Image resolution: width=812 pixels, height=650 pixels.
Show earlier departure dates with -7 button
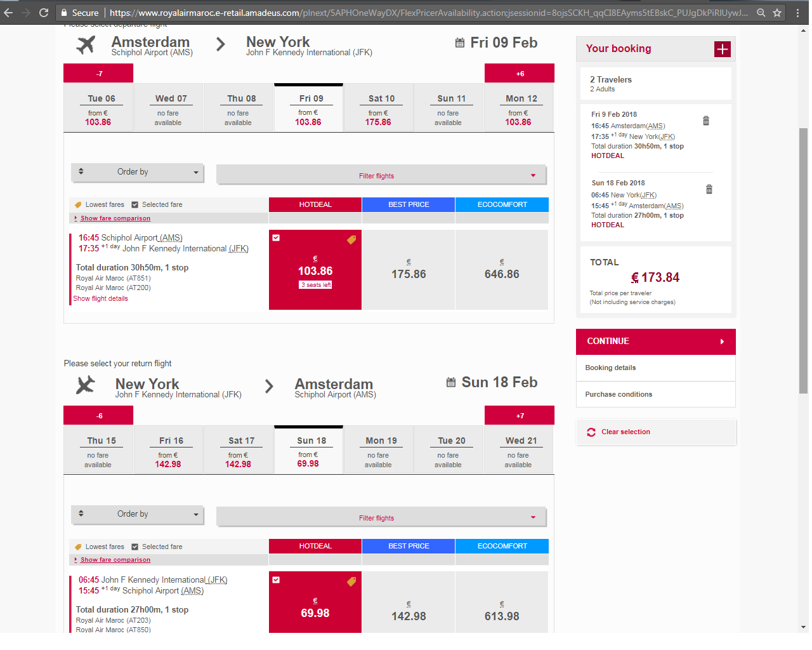[x=98, y=74]
